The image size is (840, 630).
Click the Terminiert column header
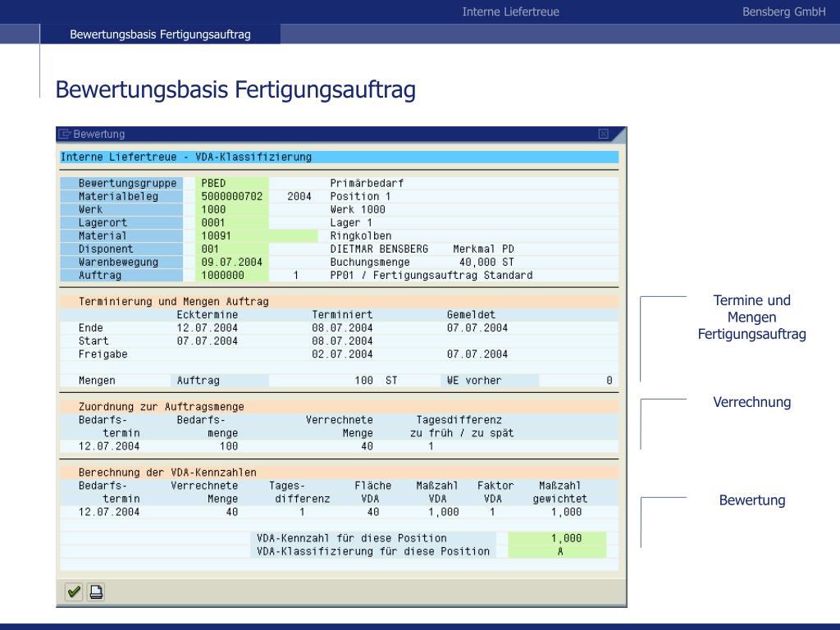[x=342, y=314]
